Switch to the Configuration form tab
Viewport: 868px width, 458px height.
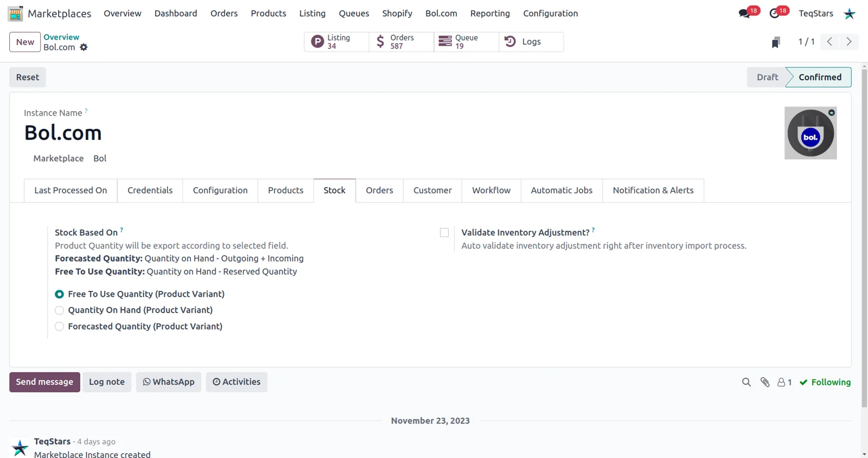click(x=220, y=190)
